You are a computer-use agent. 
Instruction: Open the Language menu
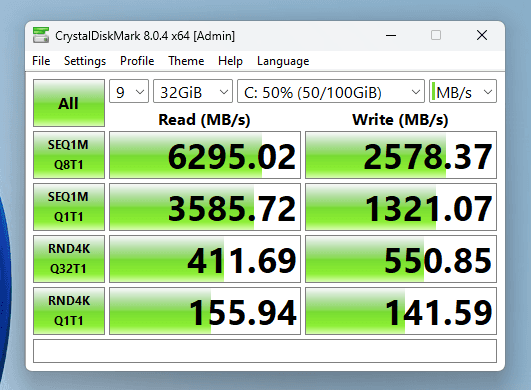(283, 61)
